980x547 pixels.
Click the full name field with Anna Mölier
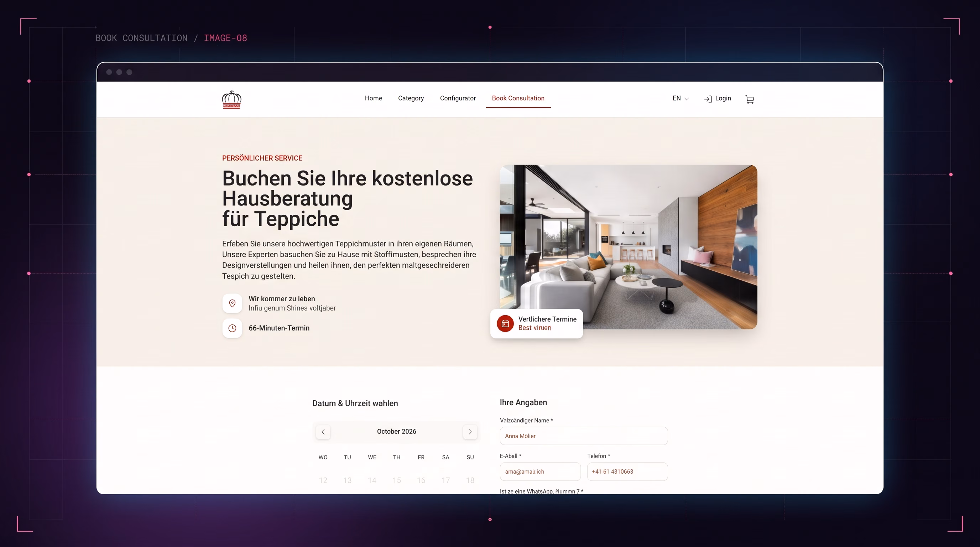583,436
